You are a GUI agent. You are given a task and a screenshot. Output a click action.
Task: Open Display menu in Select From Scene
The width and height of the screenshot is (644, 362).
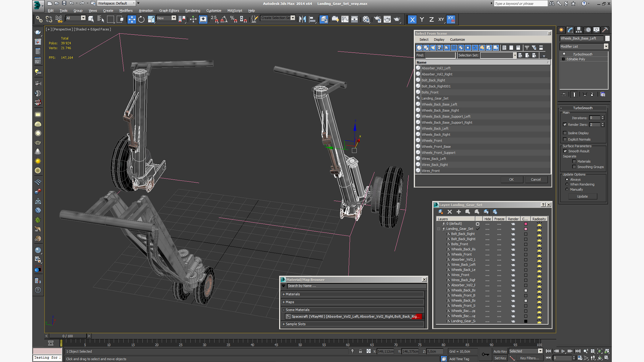(439, 40)
